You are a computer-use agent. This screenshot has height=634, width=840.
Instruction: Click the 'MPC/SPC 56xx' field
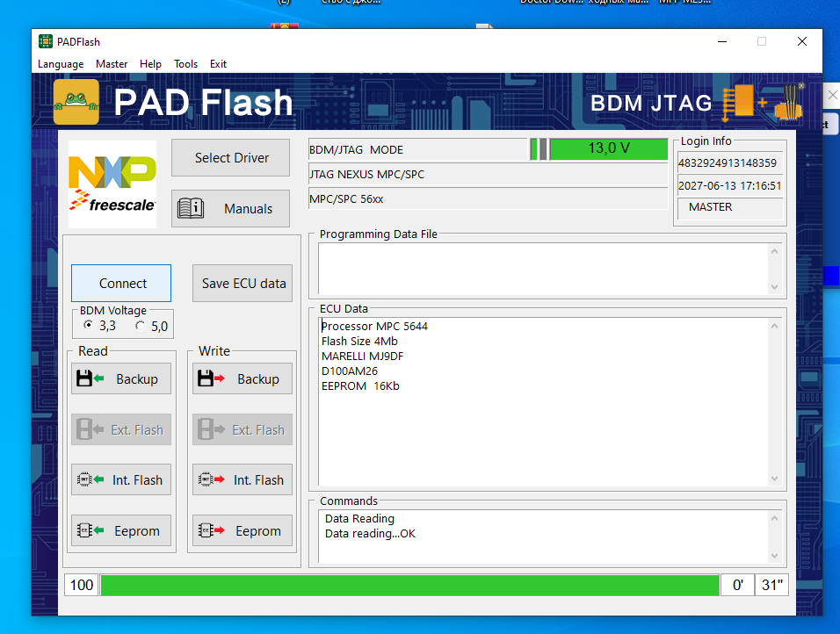click(488, 199)
